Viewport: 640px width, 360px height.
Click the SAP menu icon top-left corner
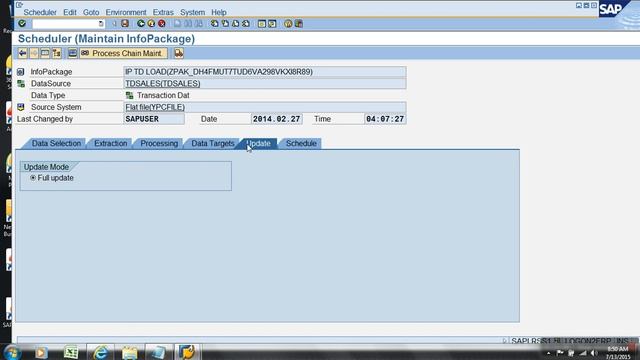point(19,5)
